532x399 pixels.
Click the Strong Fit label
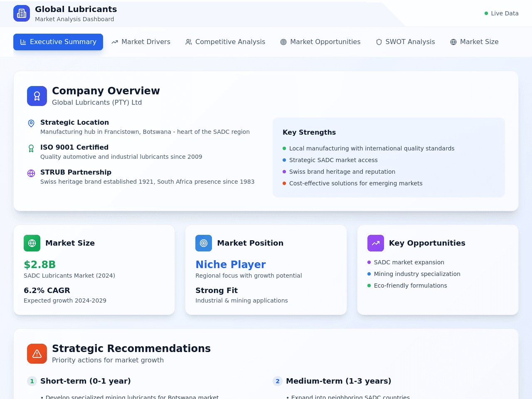tap(217, 291)
